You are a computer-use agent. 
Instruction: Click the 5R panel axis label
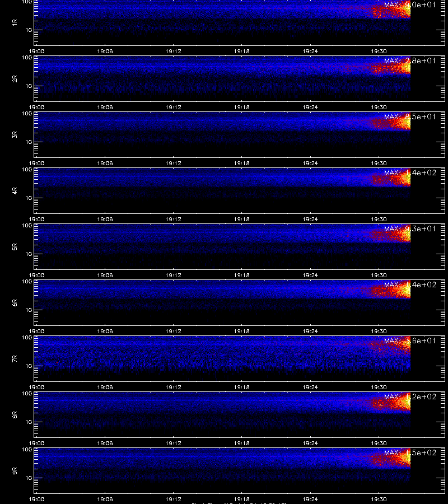point(15,246)
